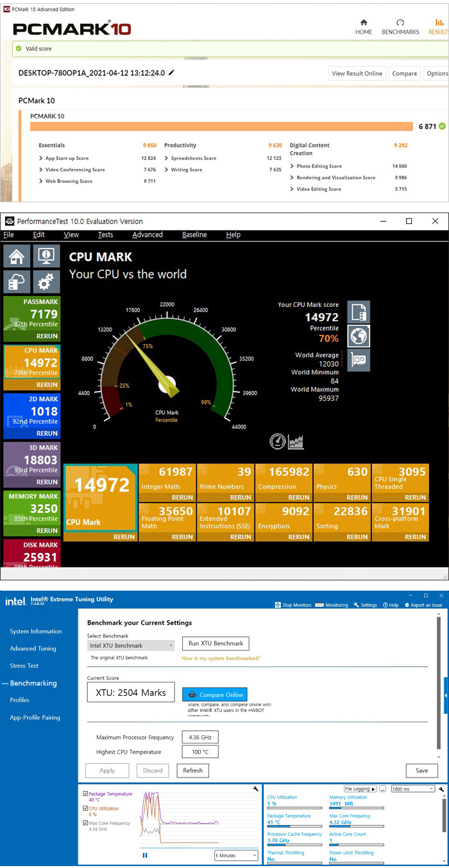Viewport: 449px width, 868px height.
Task: Click the world globe comparison icon
Action: pos(359,336)
